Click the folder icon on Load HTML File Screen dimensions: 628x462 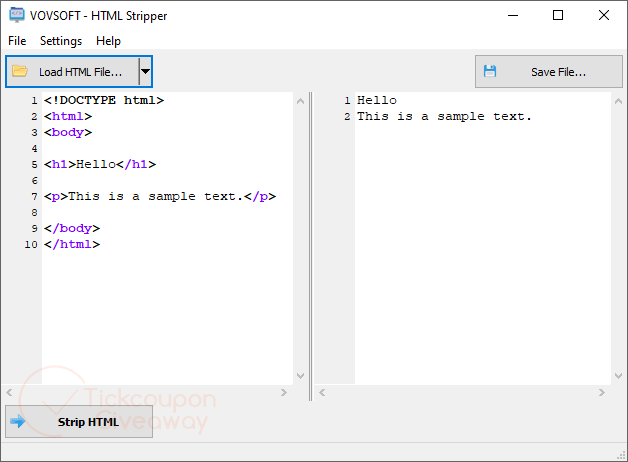[20, 71]
